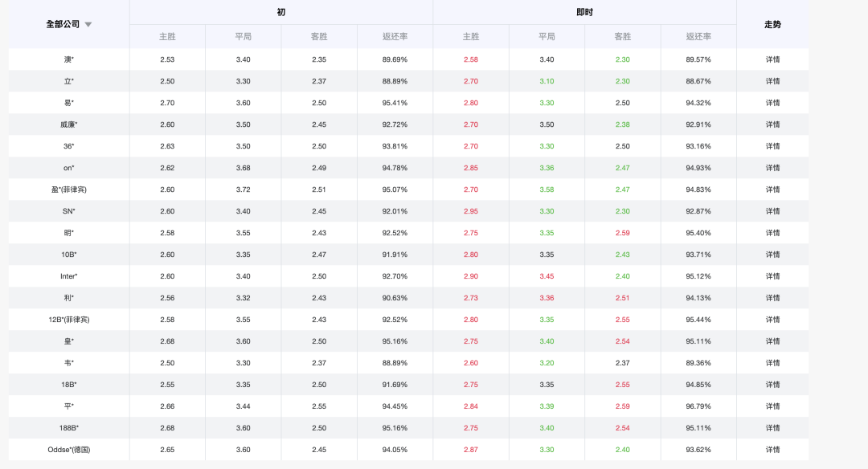The image size is (868, 469).
Task: Click the 走势 column header
Action: pyautogui.click(x=772, y=24)
